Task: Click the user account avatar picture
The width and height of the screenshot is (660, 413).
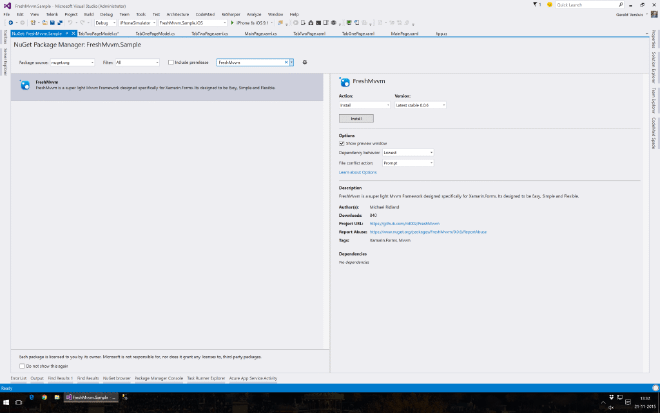Action: (x=654, y=14)
